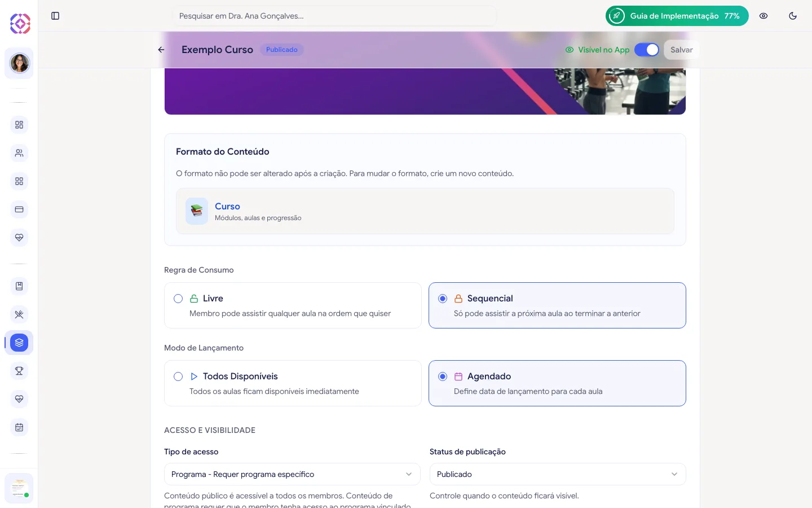Open the document thumbnail at sidebar bottom

click(x=19, y=488)
